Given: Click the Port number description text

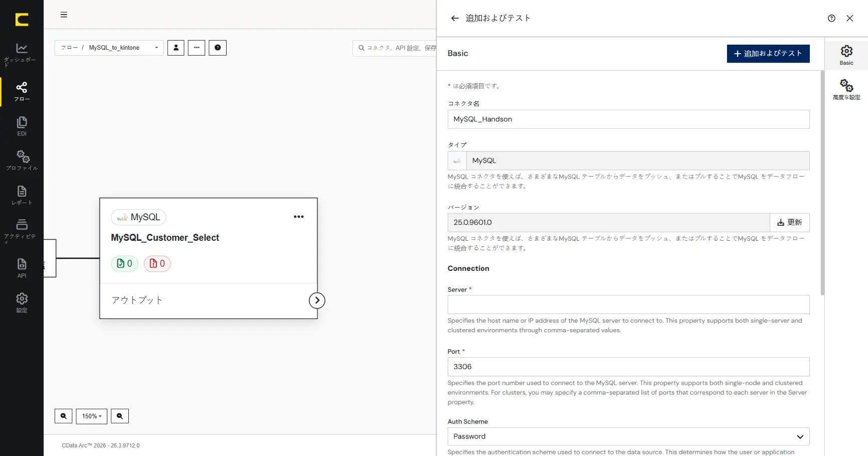Looking at the screenshot, I should tap(627, 392).
